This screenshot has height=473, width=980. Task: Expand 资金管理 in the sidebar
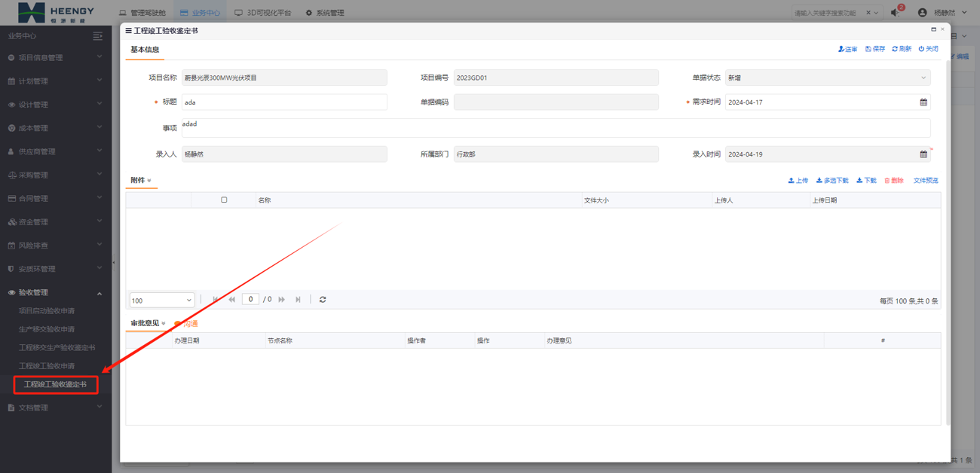tap(56, 222)
